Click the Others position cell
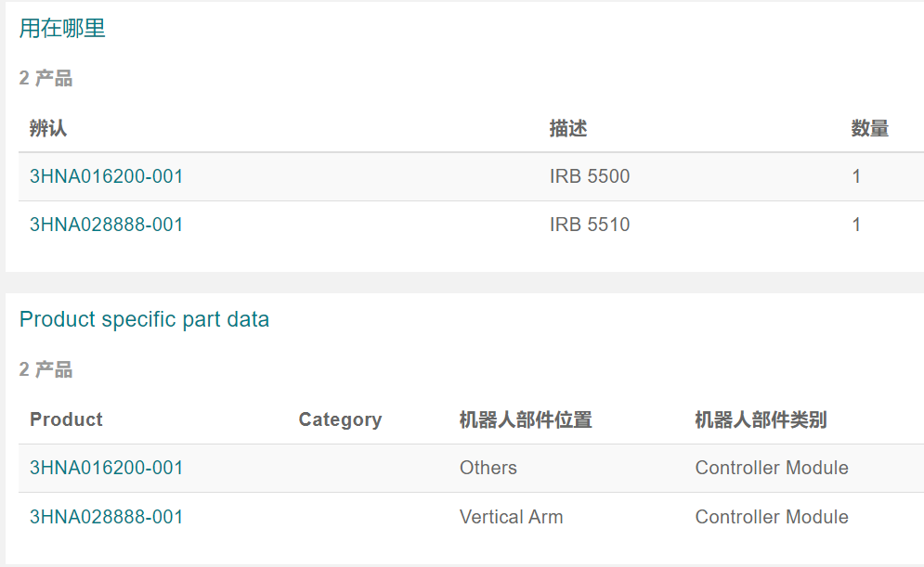The width and height of the screenshot is (924, 567). [x=488, y=468]
